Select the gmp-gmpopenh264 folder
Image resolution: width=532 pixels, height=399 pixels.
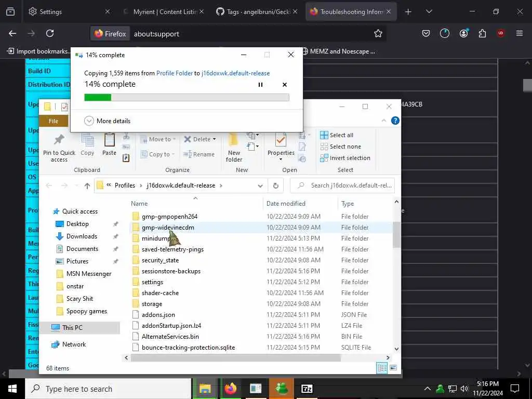click(170, 217)
